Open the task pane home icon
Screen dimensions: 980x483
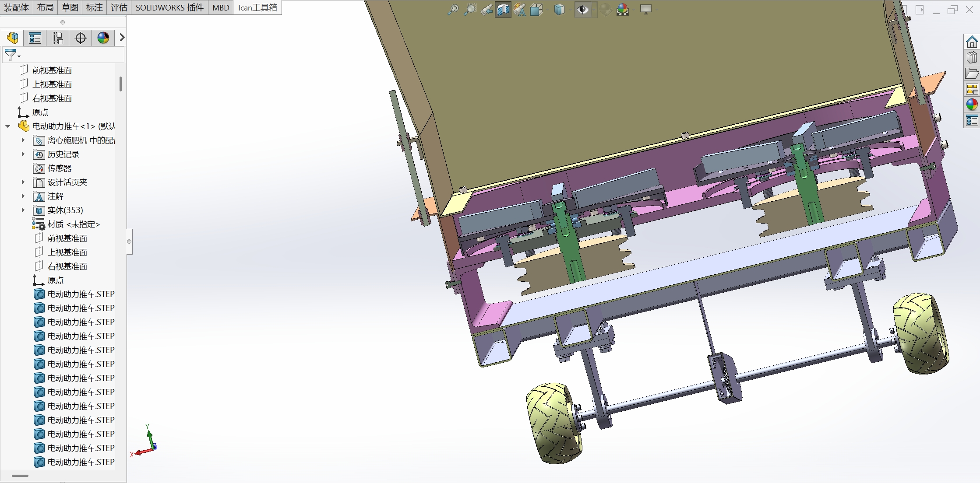point(972,42)
